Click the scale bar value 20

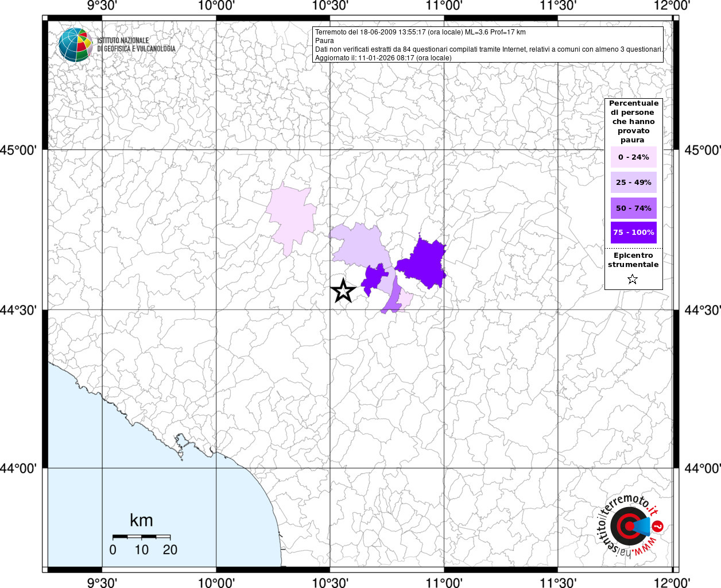(170, 550)
